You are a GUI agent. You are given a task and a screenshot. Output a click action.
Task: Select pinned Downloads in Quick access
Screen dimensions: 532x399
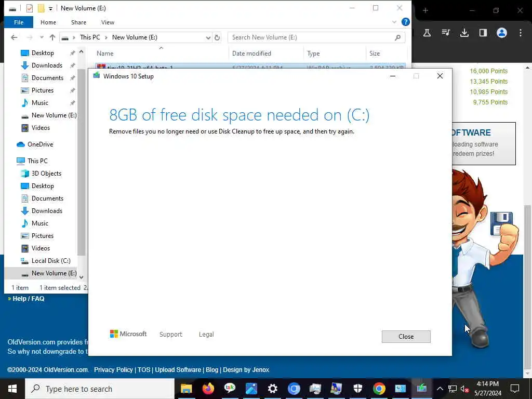tap(47, 65)
